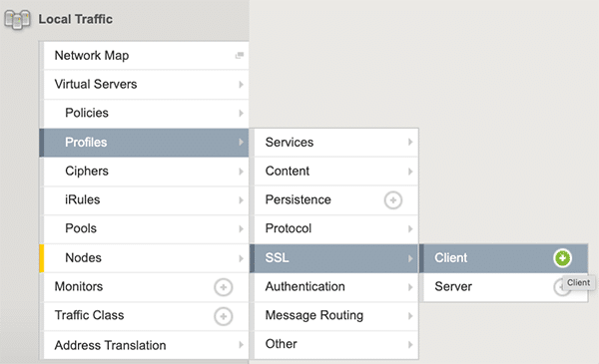The height and width of the screenshot is (364, 599).
Task: Open Network Map pop-out icon
Action: (x=240, y=56)
